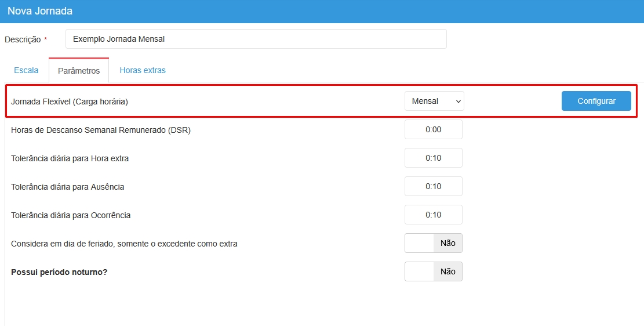
Task: Open the Jornada Flexível Mensal dropdown
Action: click(434, 101)
